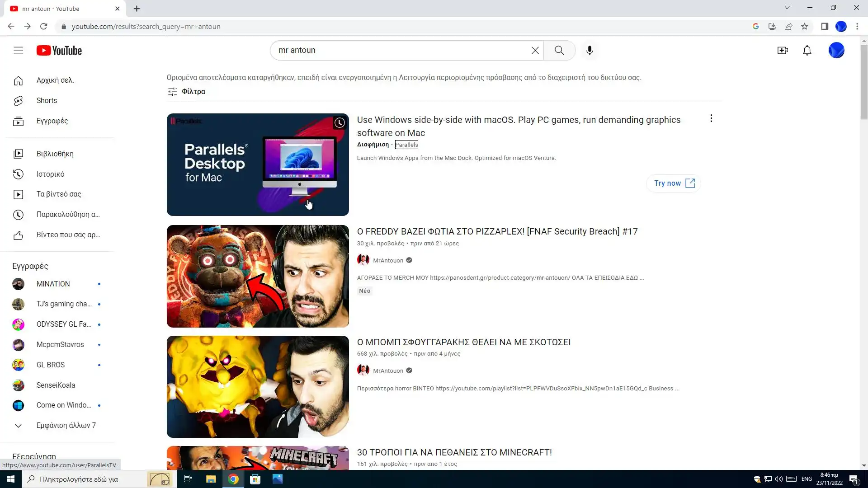Clear the search query with X

pos(535,50)
